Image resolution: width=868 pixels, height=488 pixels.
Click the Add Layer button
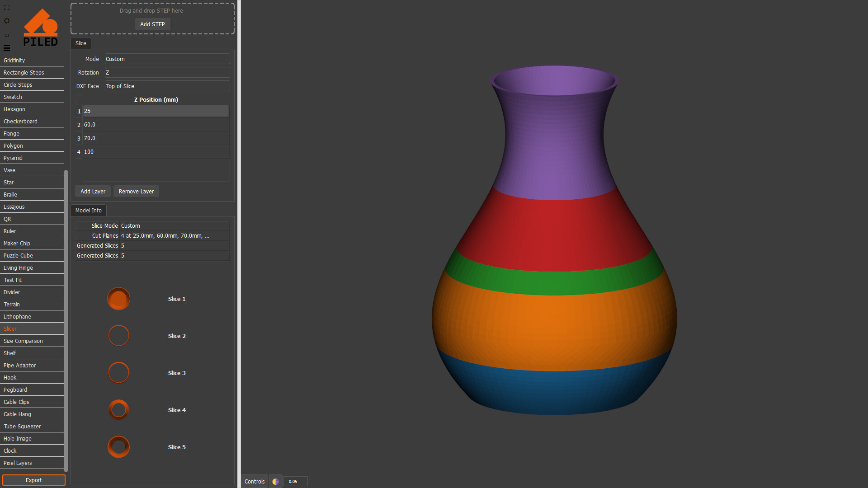[x=93, y=192]
